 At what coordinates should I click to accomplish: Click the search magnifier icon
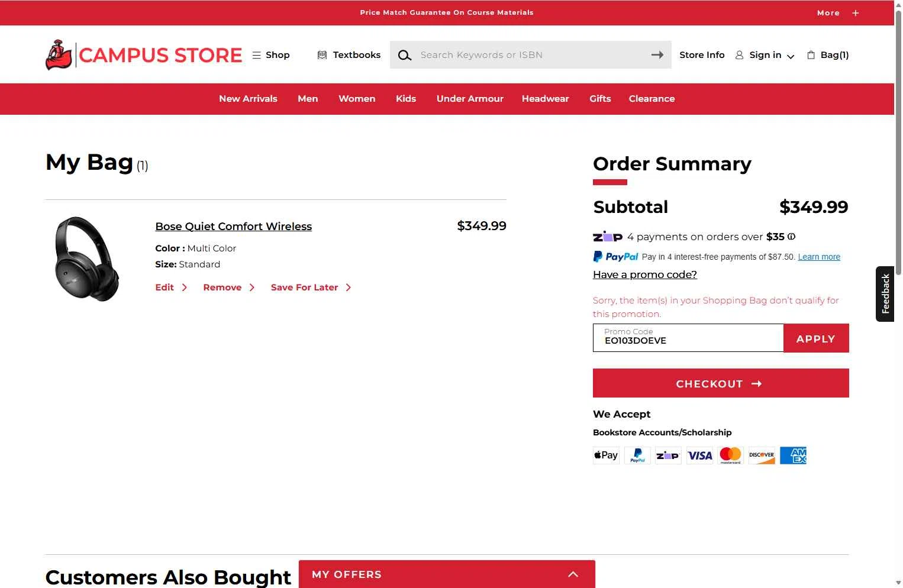pos(405,55)
